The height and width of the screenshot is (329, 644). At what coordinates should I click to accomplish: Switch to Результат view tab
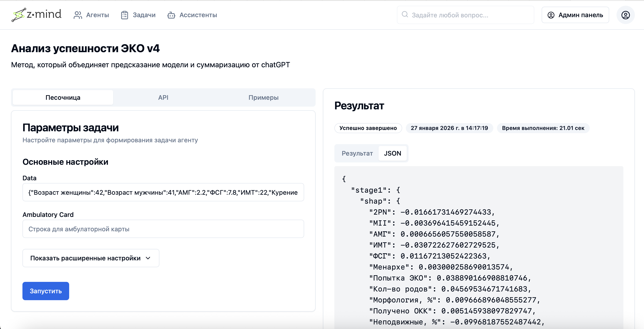click(x=357, y=153)
